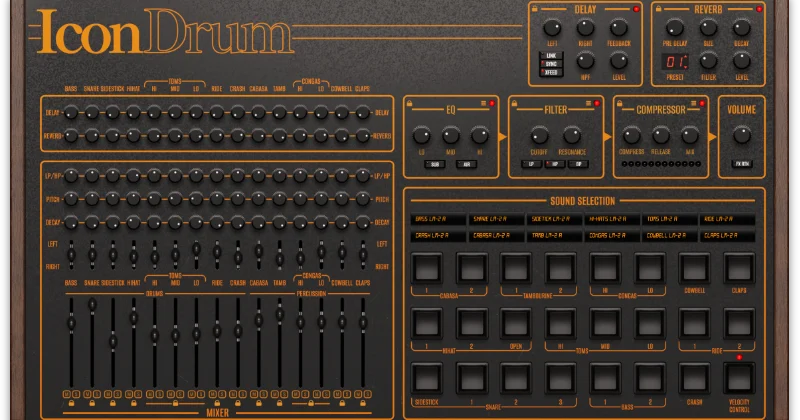Click the lock icon under the Snare mixer fader
This screenshot has width=800, height=420.
pyautogui.click(x=92, y=403)
